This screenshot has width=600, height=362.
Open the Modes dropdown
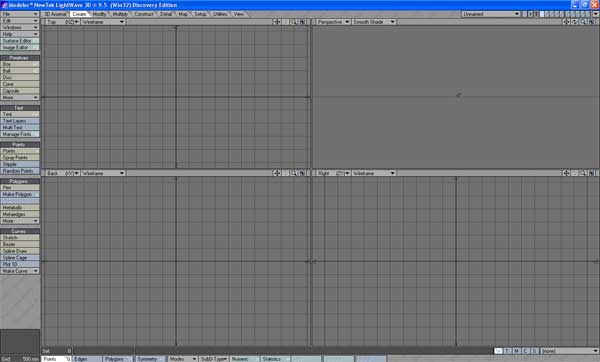(x=182, y=359)
